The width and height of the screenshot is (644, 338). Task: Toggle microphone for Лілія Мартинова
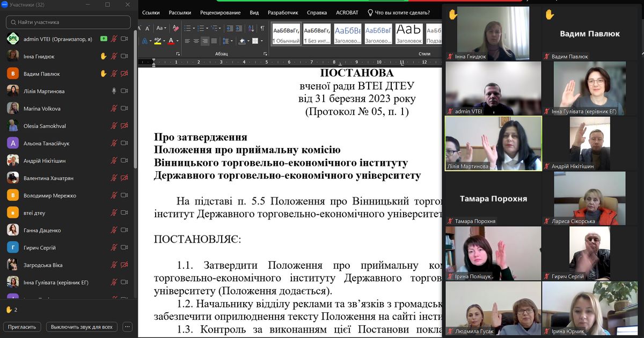pyautogui.click(x=114, y=91)
